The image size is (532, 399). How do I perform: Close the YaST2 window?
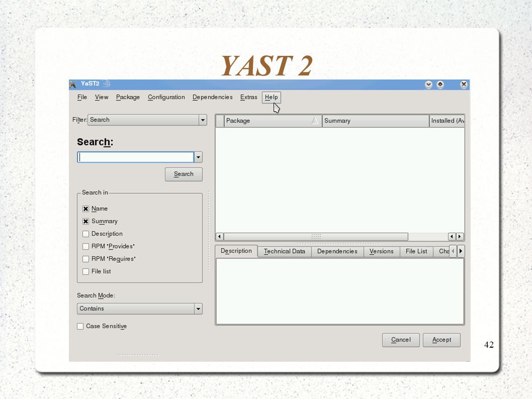(x=464, y=85)
